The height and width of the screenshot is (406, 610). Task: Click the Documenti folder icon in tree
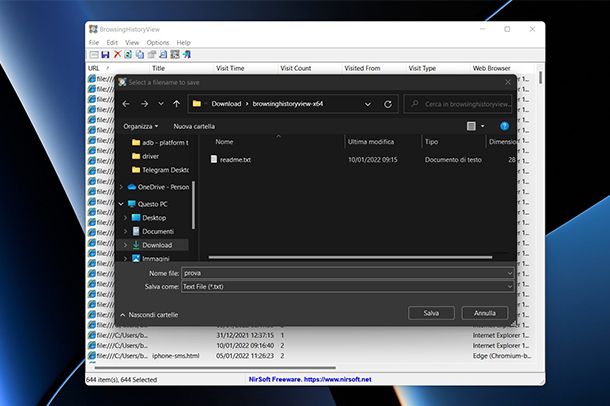[x=136, y=231]
